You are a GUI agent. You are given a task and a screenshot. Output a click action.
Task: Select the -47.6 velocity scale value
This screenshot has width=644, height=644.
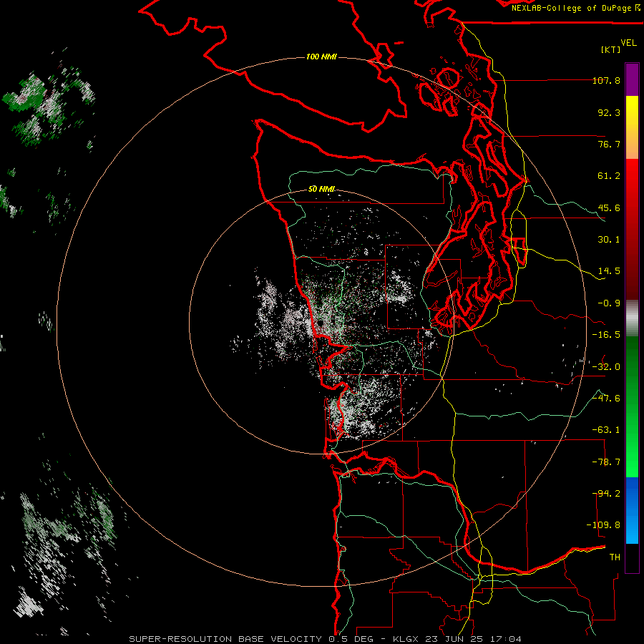pos(606,399)
